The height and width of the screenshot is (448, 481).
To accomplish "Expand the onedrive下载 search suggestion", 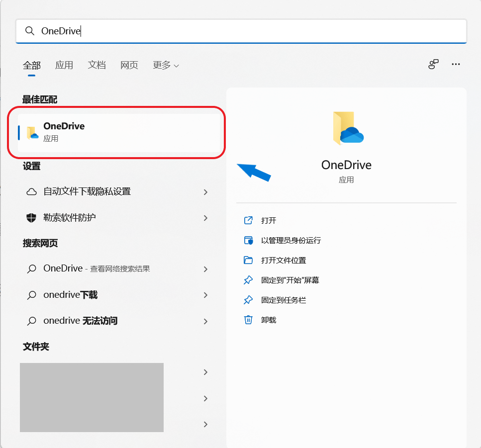I will (205, 295).
